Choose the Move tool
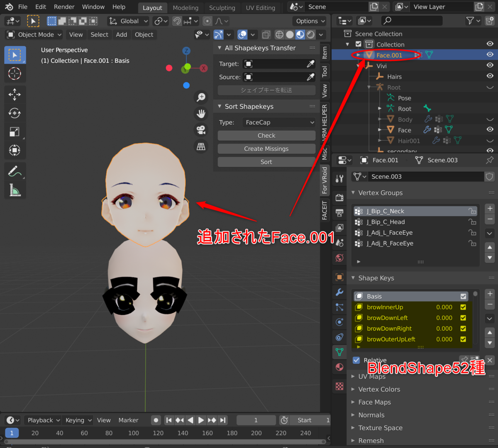The image size is (498, 448). [15, 95]
